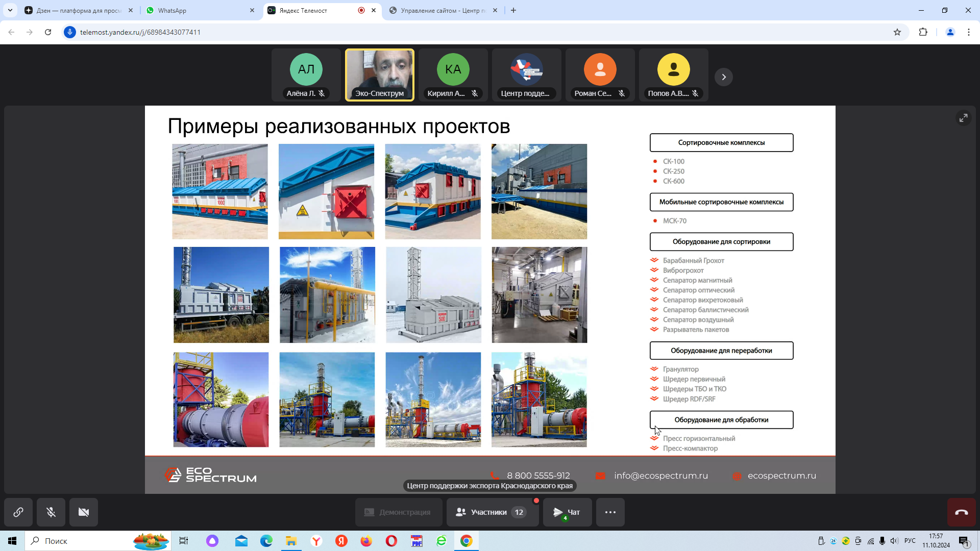Turn on the camera in Telemost
This screenshot has width=980, height=551.
tap(84, 512)
